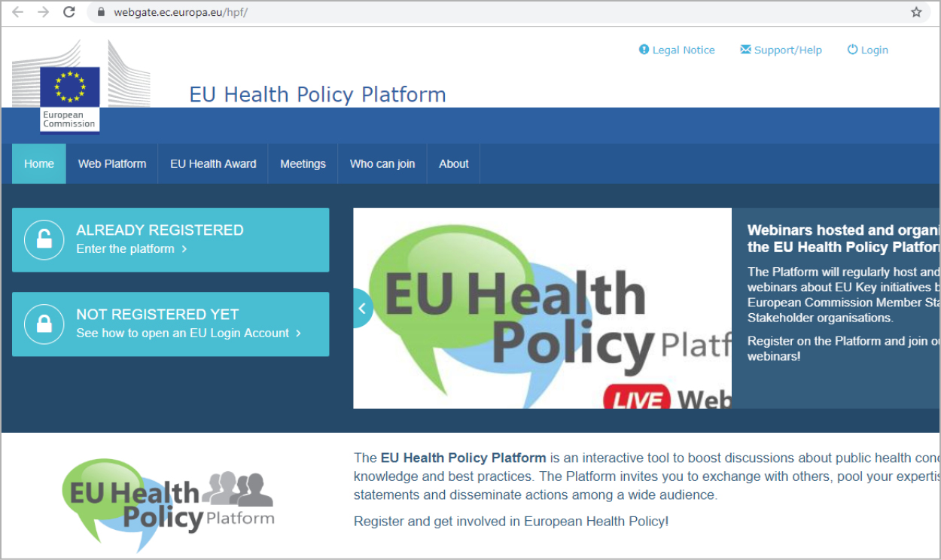Click the browser back arrow
941x560 pixels.
click(x=18, y=12)
